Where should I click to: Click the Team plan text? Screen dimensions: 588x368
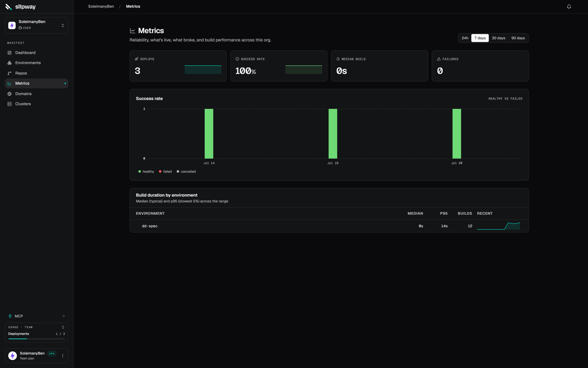(x=27, y=358)
